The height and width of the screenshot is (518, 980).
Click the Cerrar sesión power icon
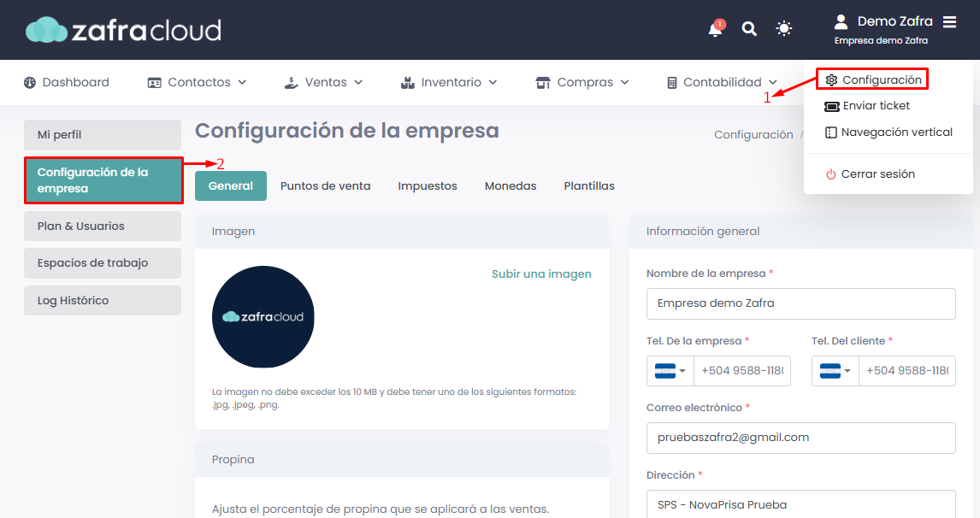pos(830,174)
